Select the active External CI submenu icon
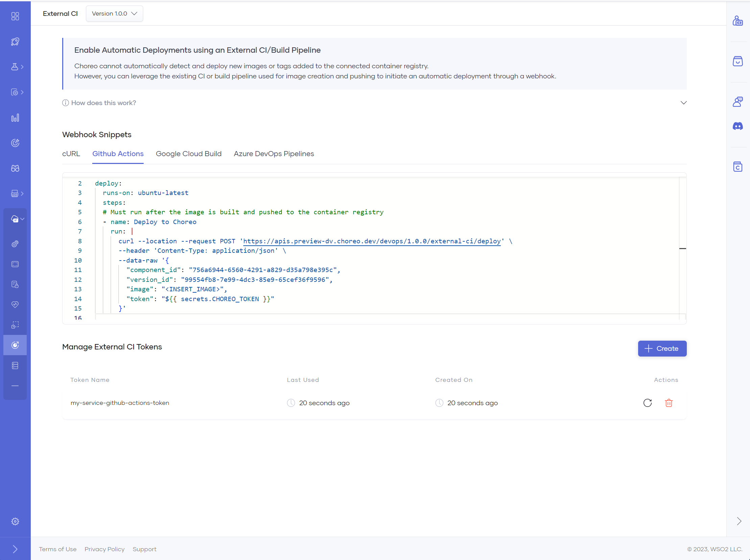Image resolution: width=750 pixels, height=560 pixels. click(x=15, y=345)
